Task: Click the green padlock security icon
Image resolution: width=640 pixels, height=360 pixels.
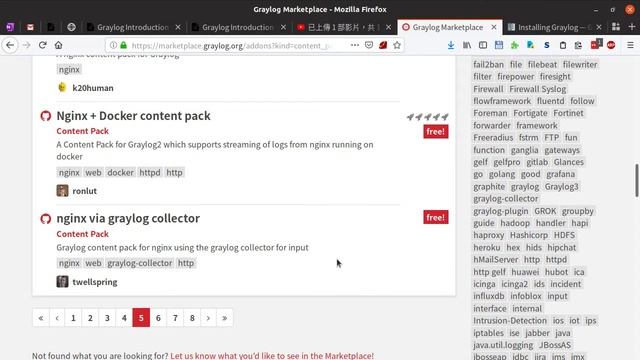Action: [x=123, y=45]
